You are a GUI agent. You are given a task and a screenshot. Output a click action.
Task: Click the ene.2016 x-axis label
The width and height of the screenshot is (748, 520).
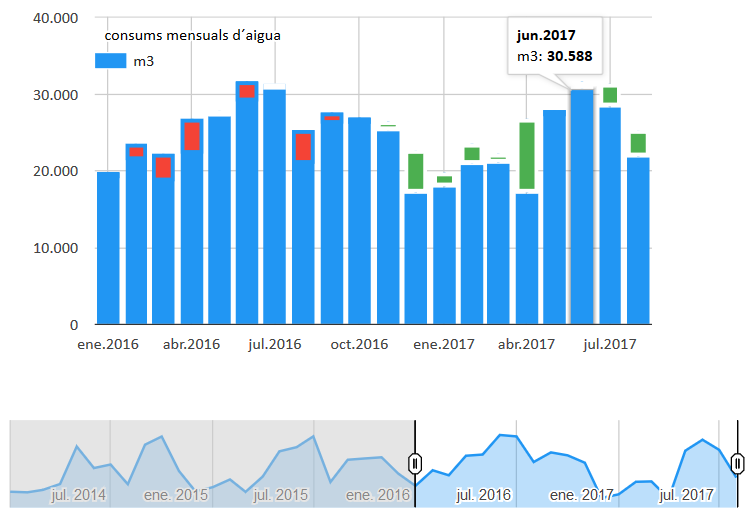[x=108, y=344]
